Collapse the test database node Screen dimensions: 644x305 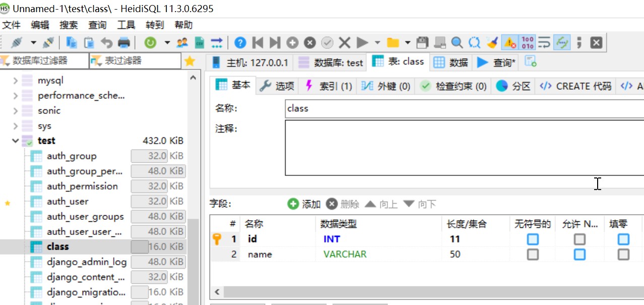coord(16,141)
